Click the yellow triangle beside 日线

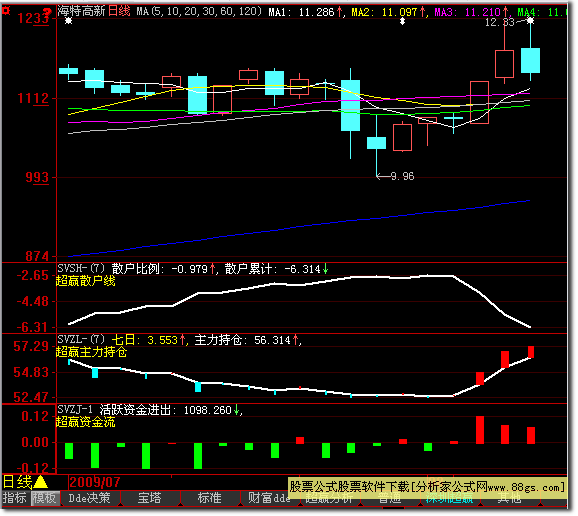[40, 482]
